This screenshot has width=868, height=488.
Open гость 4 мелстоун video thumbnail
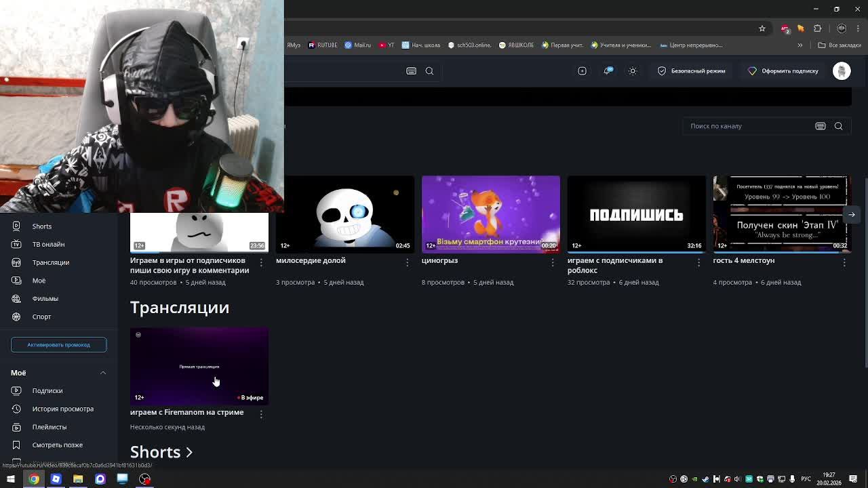tap(781, 214)
